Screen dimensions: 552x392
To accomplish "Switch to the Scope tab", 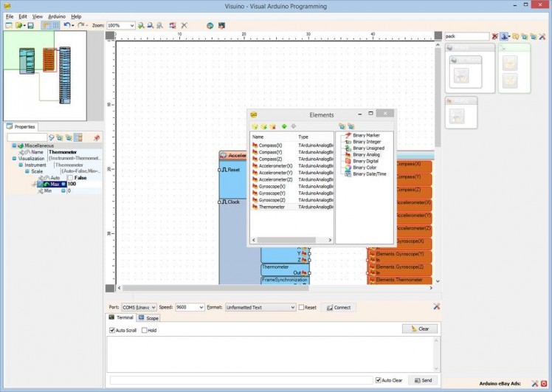I will click(x=148, y=318).
